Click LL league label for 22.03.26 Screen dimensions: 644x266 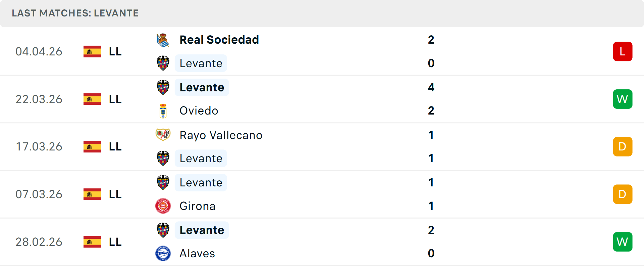(115, 99)
